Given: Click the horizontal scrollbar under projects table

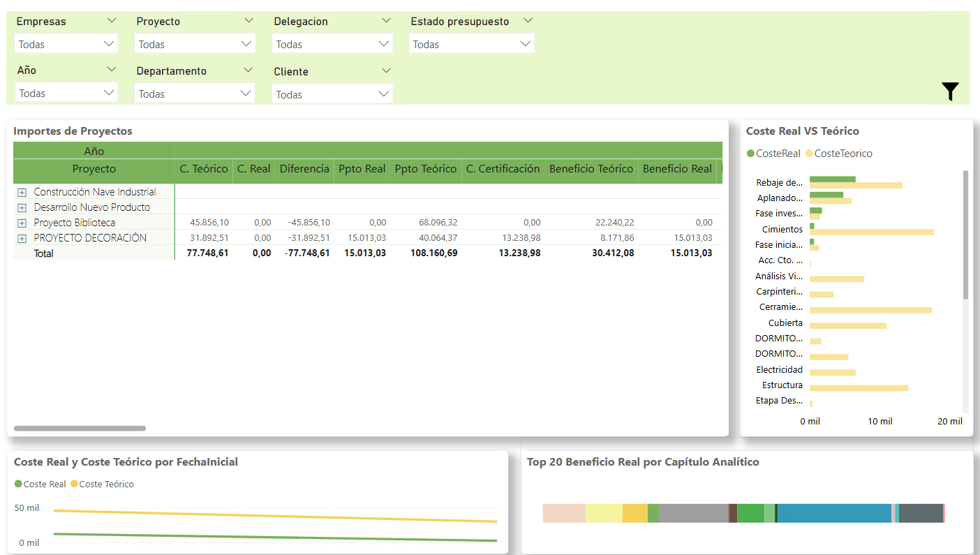Looking at the screenshot, I should 80,428.
